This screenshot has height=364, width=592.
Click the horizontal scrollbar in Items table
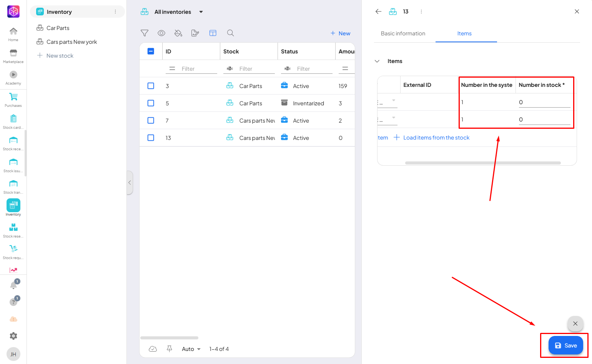tap(482, 163)
